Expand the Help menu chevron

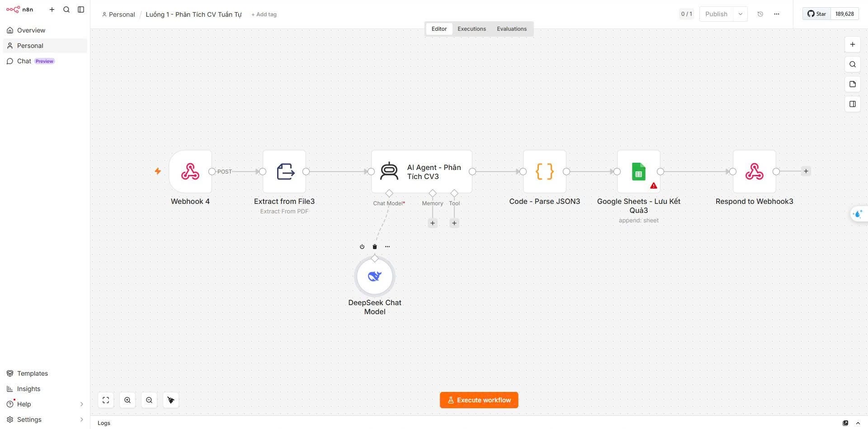(81, 404)
